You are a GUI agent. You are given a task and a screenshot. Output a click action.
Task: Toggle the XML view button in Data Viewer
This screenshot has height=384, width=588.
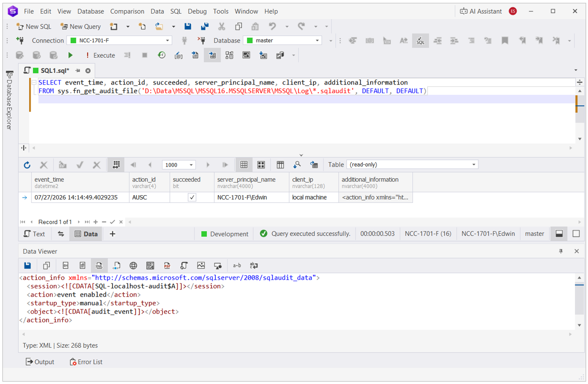[x=99, y=266]
